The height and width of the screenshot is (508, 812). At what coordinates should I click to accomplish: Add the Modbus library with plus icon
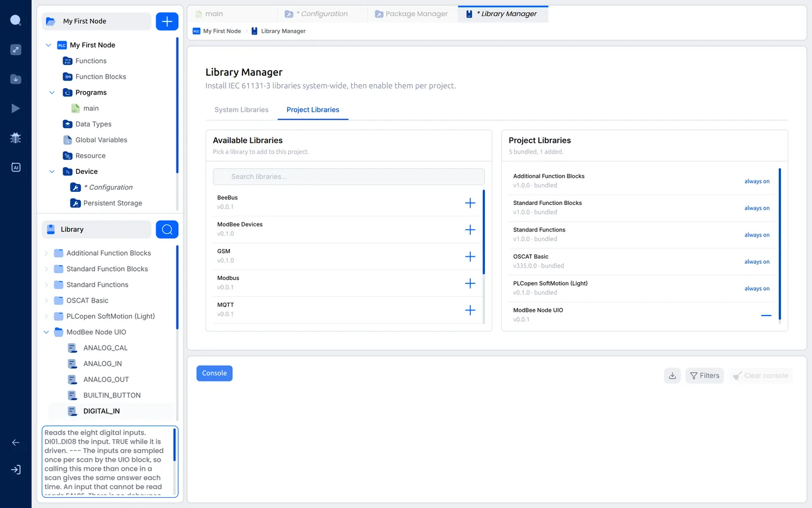click(x=470, y=283)
